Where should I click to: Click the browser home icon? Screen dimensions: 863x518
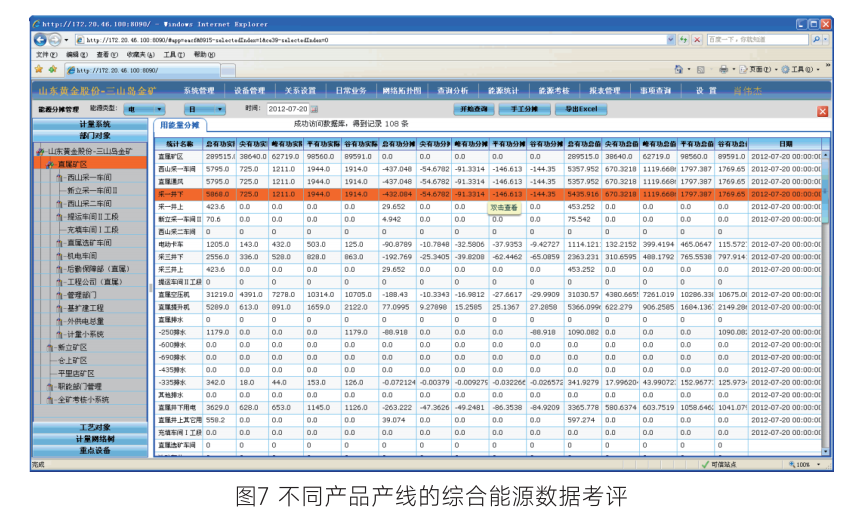pos(679,70)
